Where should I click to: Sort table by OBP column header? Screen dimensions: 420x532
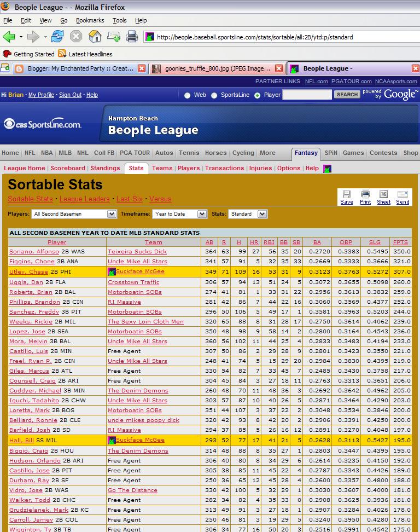pos(346,242)
